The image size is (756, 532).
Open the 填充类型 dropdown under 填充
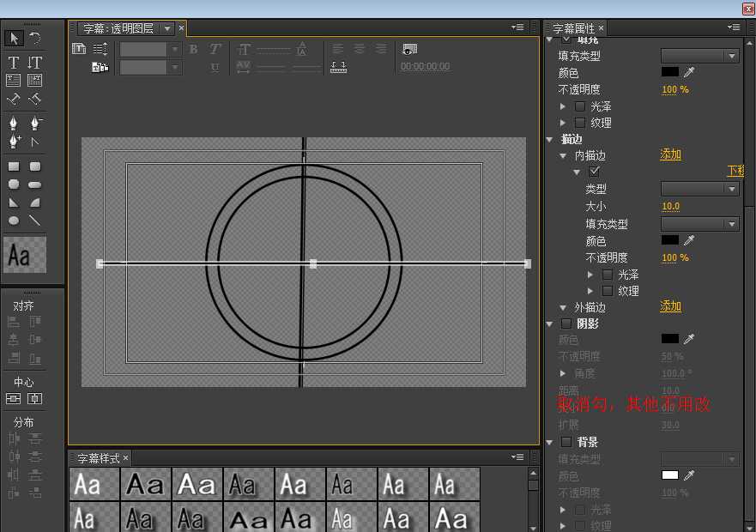tap(699, 56)
